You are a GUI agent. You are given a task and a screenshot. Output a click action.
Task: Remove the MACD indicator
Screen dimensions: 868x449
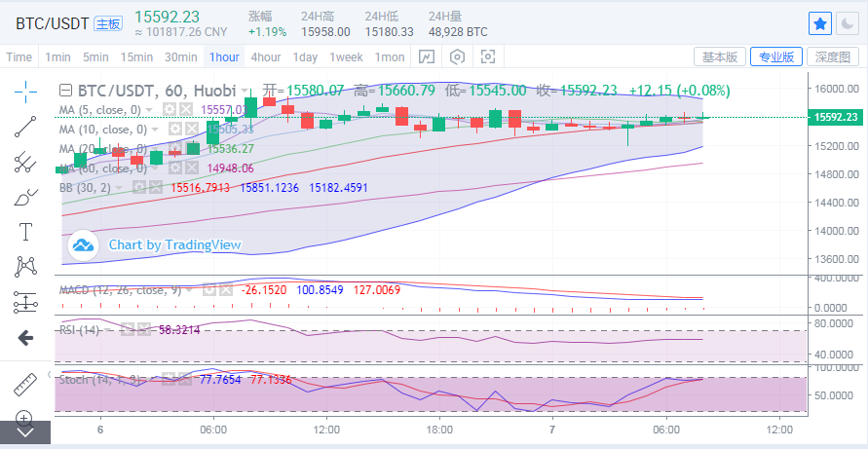(x=225, y=289)
